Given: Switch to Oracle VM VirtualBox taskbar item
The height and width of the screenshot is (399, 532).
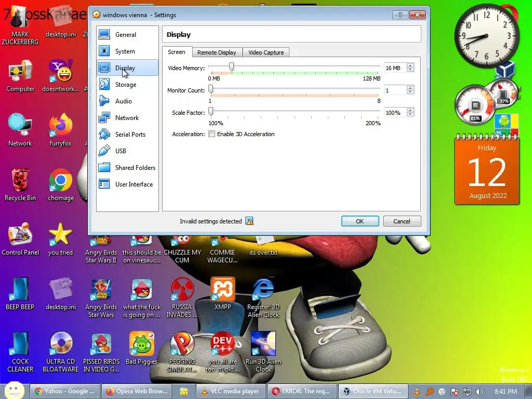Looking at the screenshot, I should coord(372,391).
